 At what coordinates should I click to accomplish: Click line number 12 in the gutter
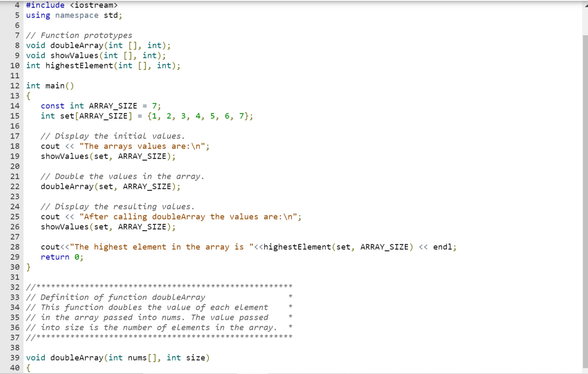coord(15,86)
